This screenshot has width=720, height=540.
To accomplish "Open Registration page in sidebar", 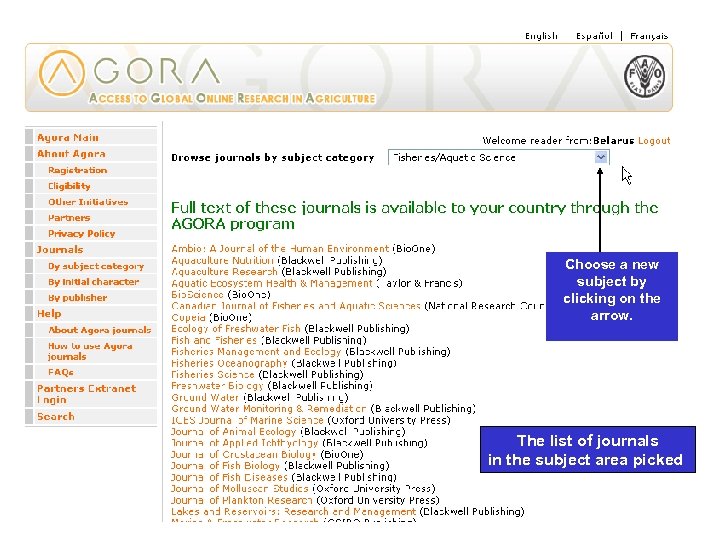I will click(x=78, y=170).
